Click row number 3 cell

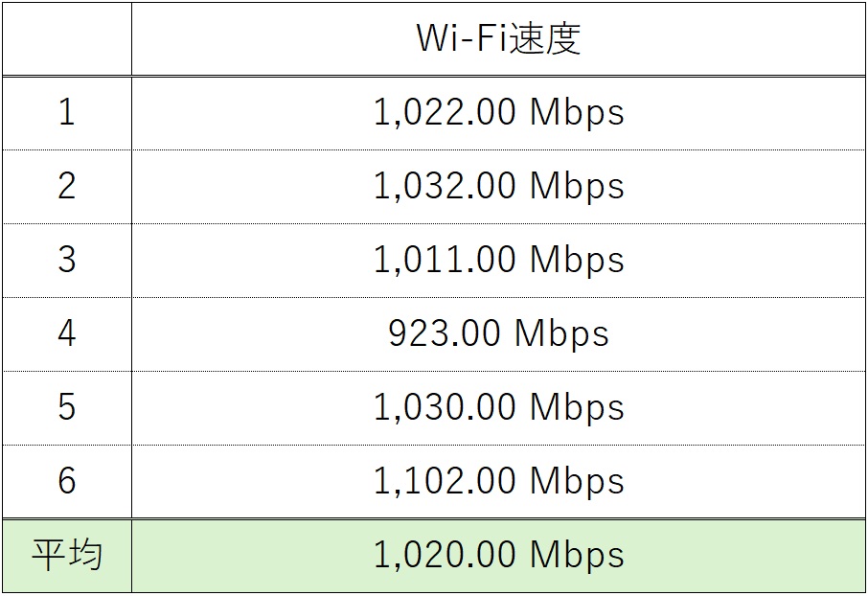66,260
